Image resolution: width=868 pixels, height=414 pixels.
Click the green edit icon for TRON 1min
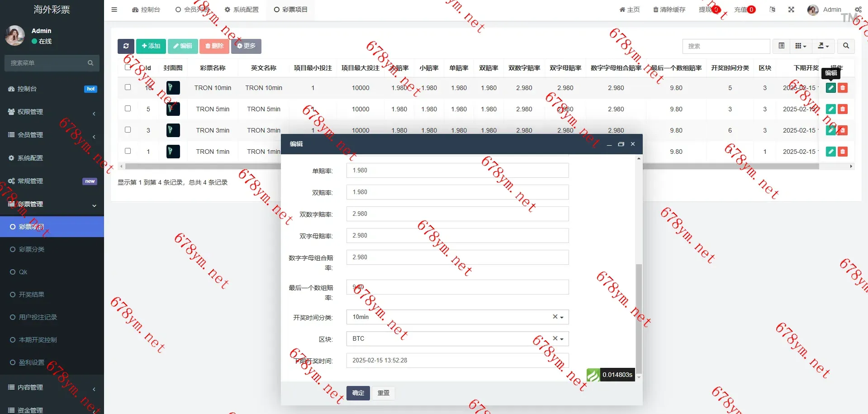pos(830,152)
